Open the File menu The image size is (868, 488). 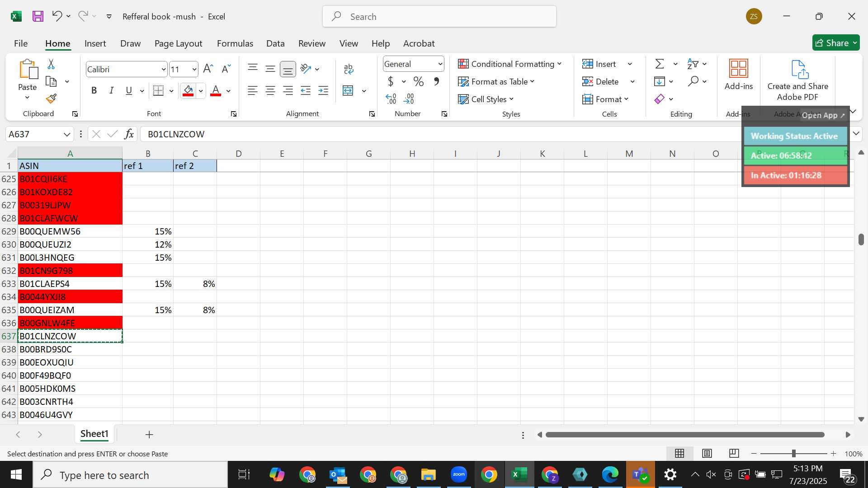[x=21, y=43]
